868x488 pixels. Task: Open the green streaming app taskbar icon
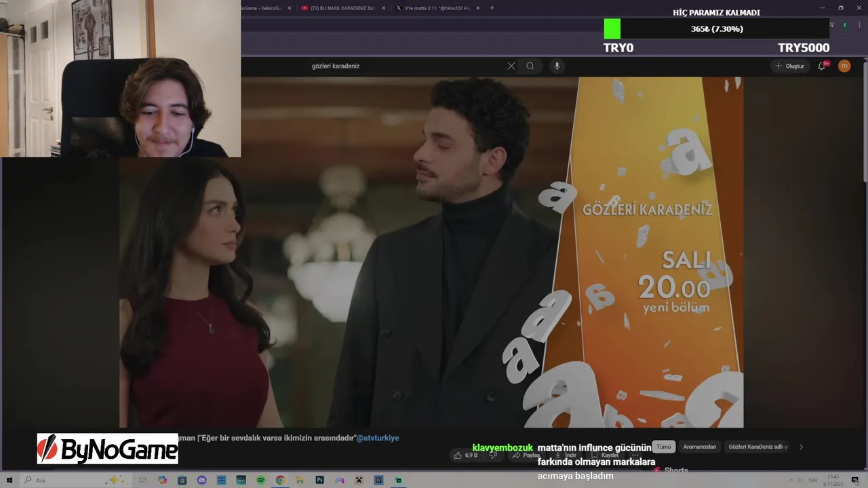click(398, 480)
